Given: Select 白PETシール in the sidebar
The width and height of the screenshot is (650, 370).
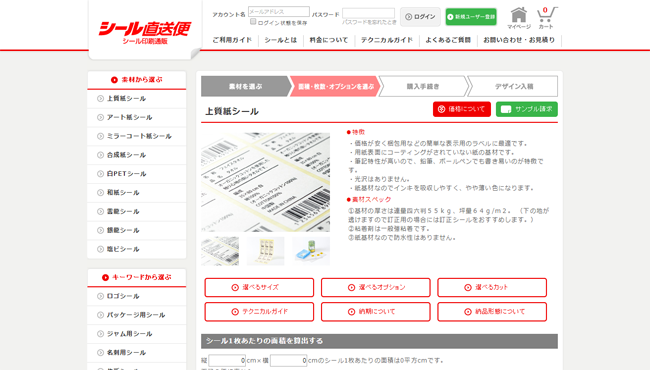Looking at the screenshot, I should tap(137, 174).
